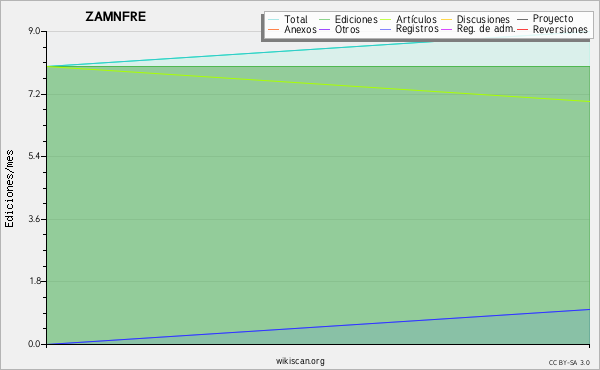Select the Reversiones legend label

pyautogui.click(x=560, y=29)
